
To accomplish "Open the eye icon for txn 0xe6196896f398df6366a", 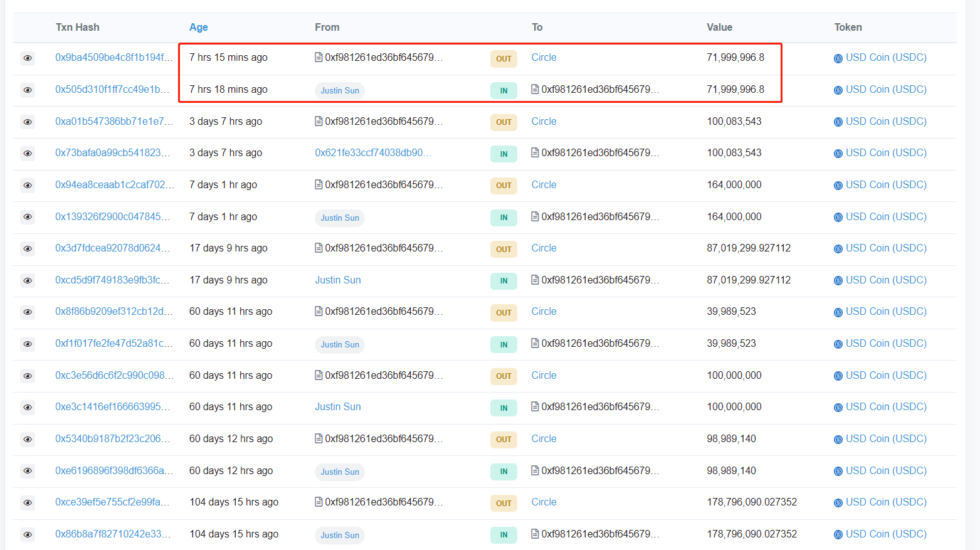I will point(28,471).
